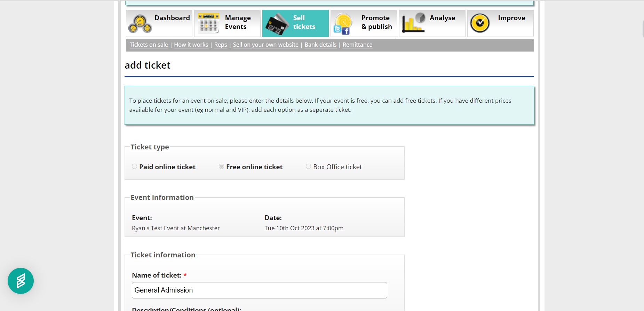Click the Analyse bar chart icon
644x311 pixels.
pos(413,23)
